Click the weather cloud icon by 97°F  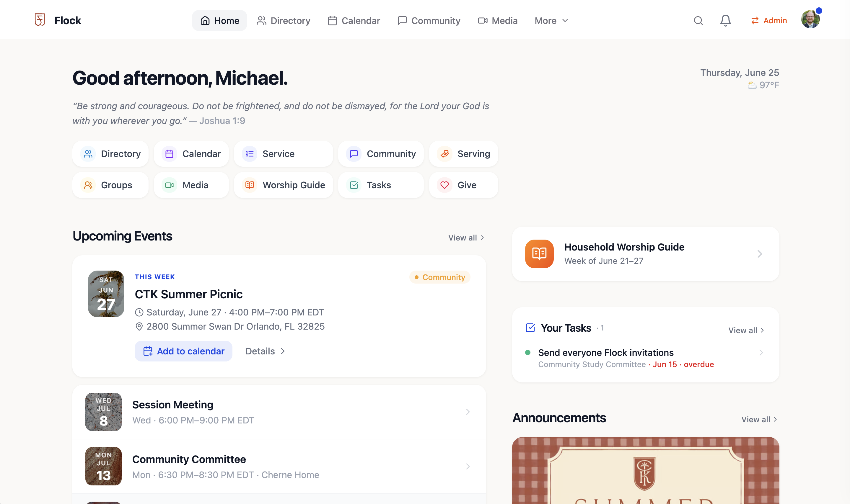pyautogui.click(x=752, y=85)
